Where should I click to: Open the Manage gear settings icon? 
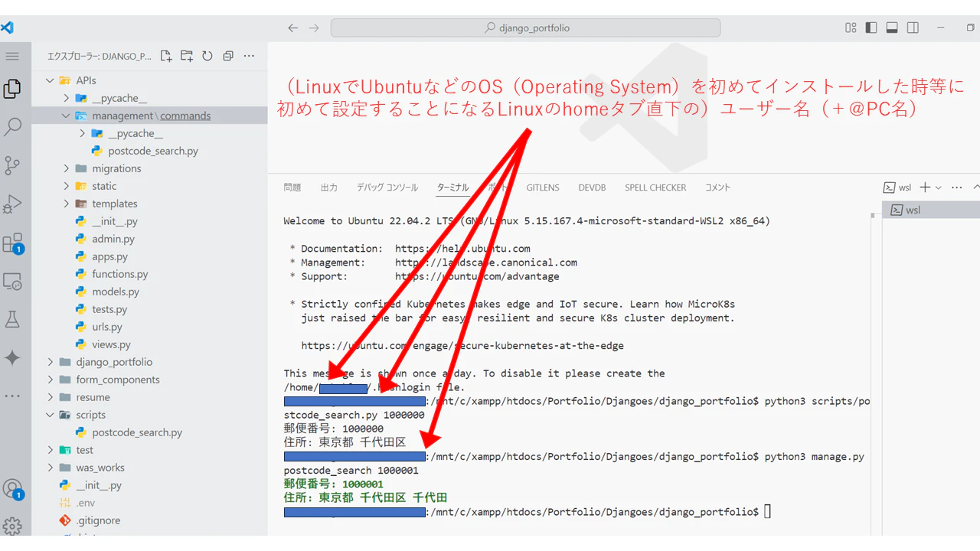pos(12,526)
